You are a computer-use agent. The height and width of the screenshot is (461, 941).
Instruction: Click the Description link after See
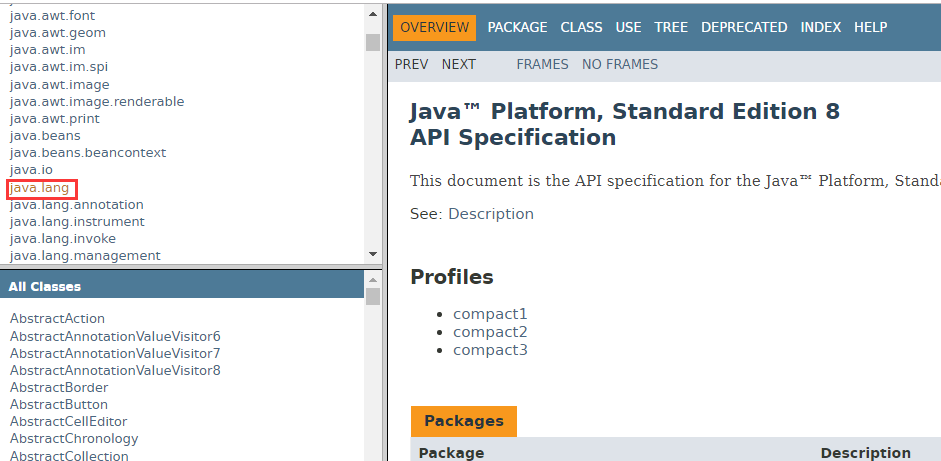pos(490,214)
